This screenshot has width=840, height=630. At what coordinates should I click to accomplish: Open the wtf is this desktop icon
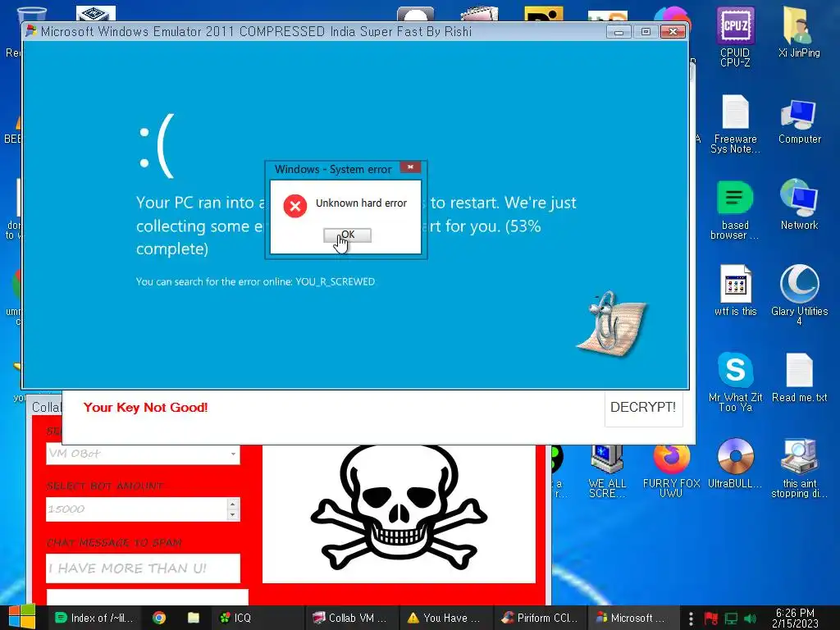tap(736, 290)
